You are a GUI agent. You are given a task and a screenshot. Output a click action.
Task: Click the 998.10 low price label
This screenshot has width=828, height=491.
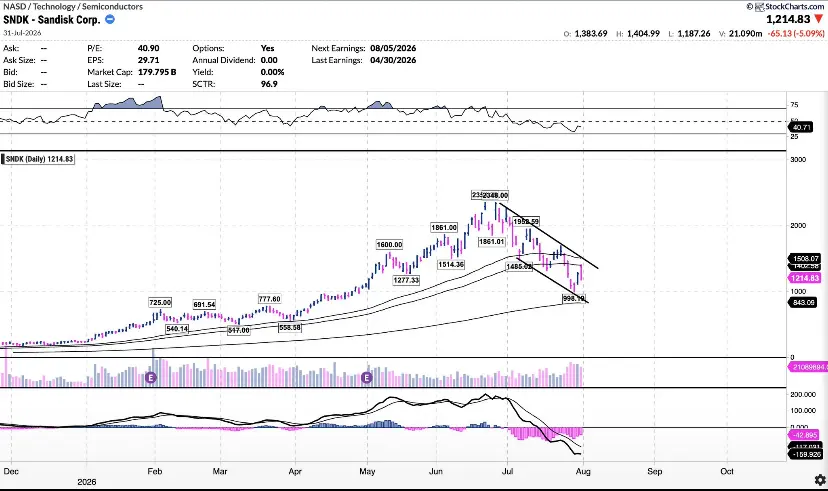[x=574, y=299]
